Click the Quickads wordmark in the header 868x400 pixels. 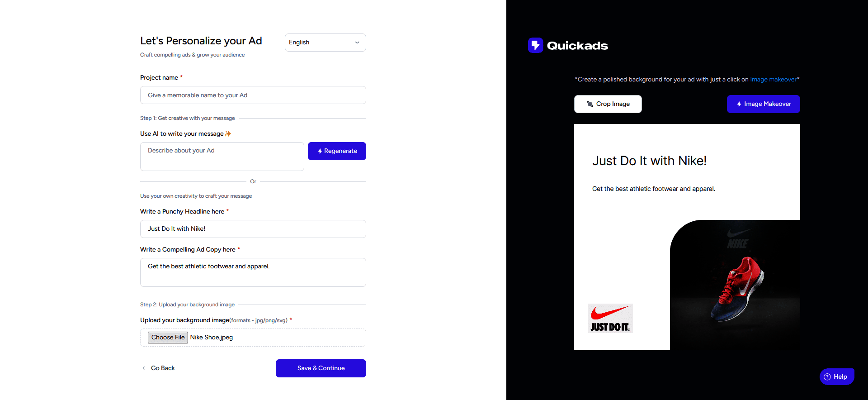click(577, 45)
